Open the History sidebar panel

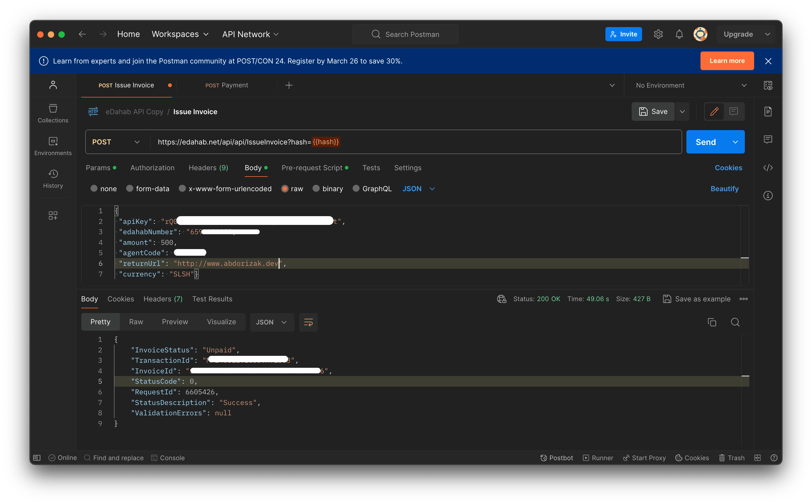tap(53, 179)
